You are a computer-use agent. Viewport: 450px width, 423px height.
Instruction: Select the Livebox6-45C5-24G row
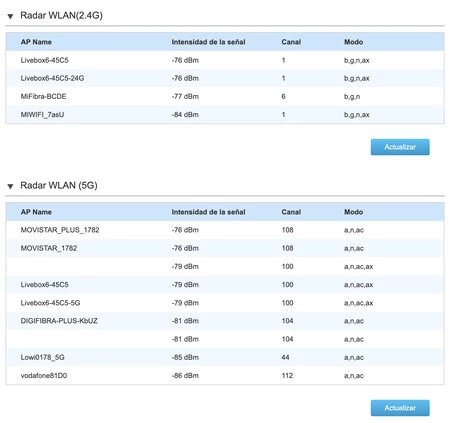click(225, 78)
